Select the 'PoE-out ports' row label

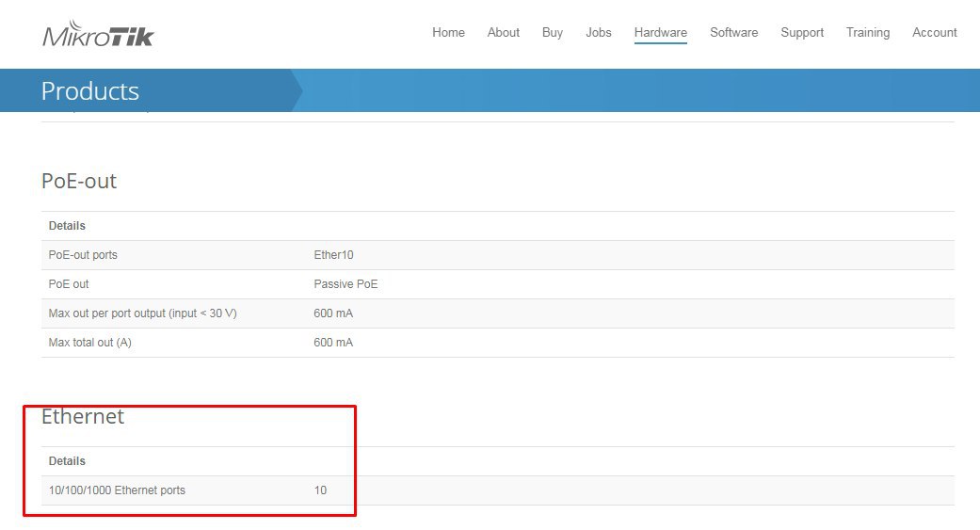pyautogui.click(x=83, y=255)
